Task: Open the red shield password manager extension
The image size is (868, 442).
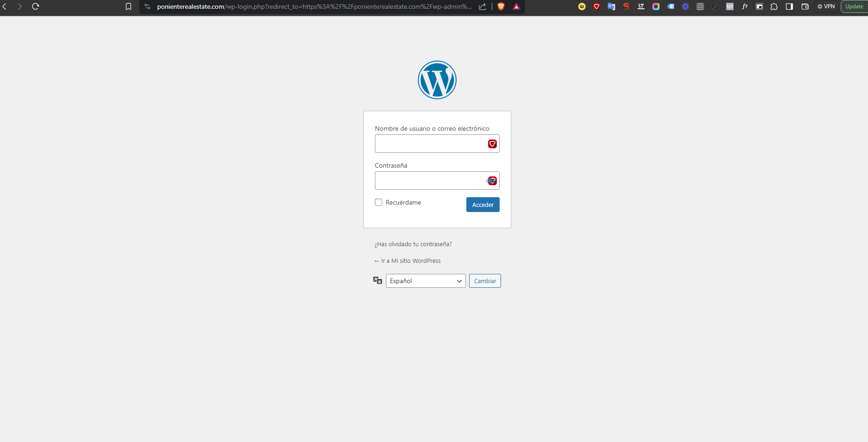Action: pyautogui.click(x=597, y=6)
